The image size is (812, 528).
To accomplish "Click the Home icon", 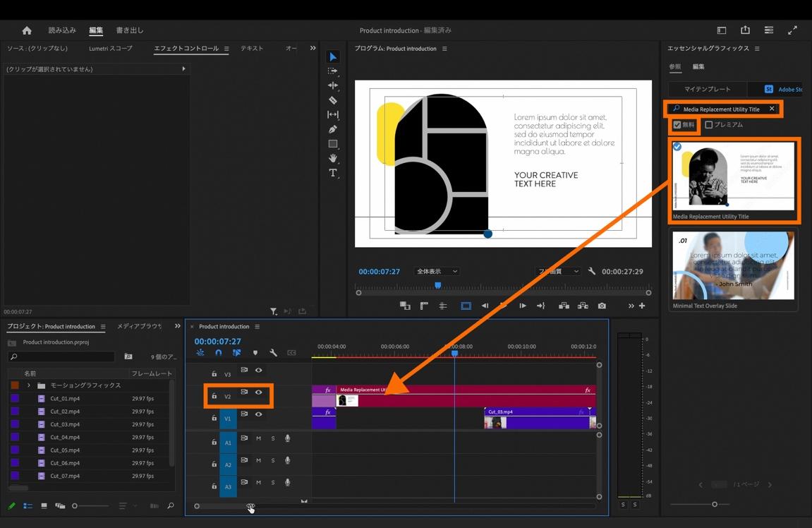I will (x=27, y=30).
